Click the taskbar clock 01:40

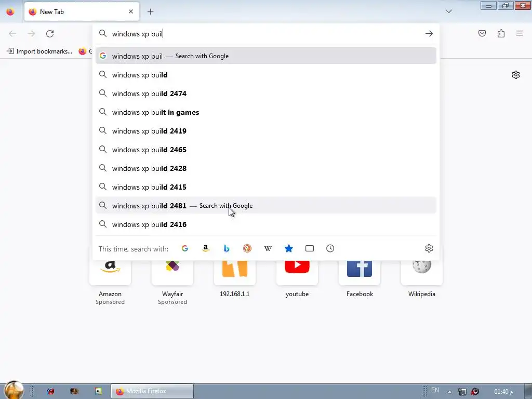[503, 392]
